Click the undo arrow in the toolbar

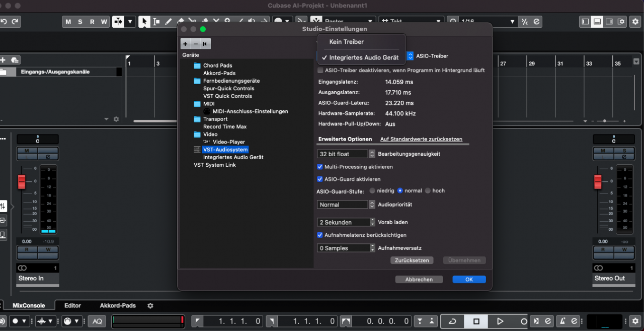click(4, 22)
